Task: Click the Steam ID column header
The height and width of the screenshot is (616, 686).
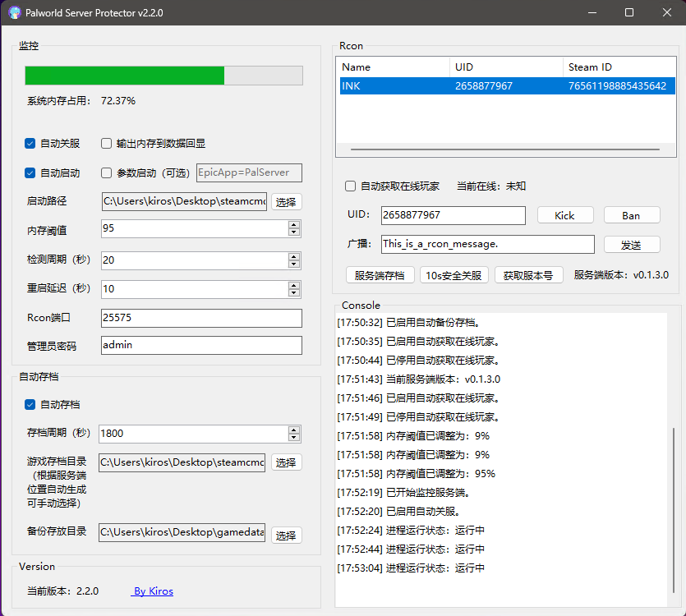Action: pos(619,67)
